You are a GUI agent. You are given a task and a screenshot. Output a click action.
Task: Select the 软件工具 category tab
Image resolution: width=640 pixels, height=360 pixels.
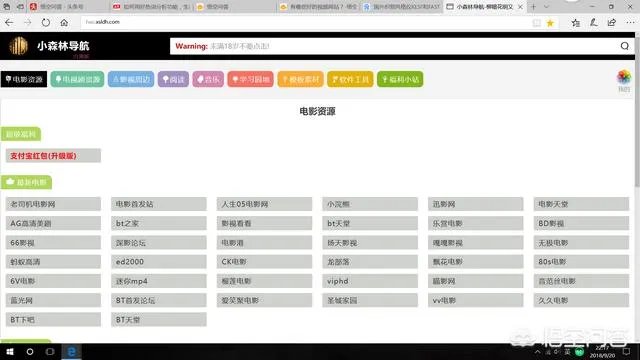[x=350, y=79]
